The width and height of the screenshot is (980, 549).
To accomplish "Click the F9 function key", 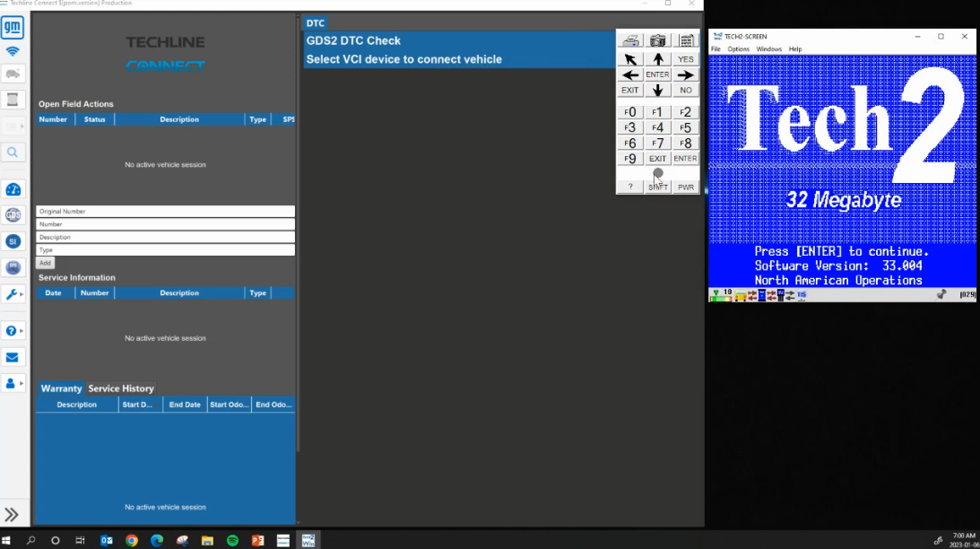I will (630, 159).
